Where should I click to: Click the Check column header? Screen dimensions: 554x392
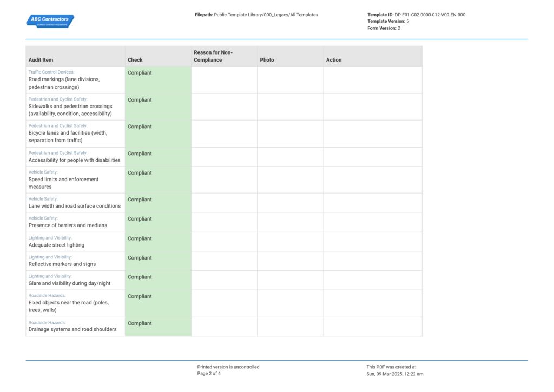(134, 59)
